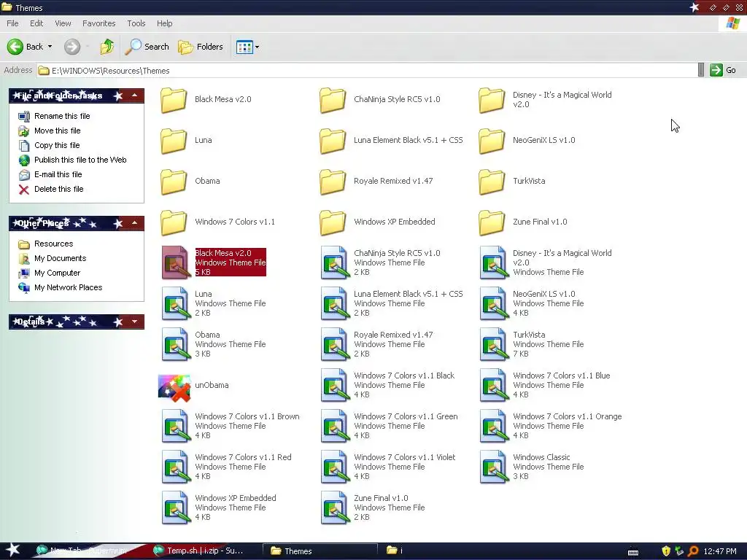The height and width of the screenshot is (560, 747).
Task: Click the magnifier tray icon
Action: [x=693, y=551]
